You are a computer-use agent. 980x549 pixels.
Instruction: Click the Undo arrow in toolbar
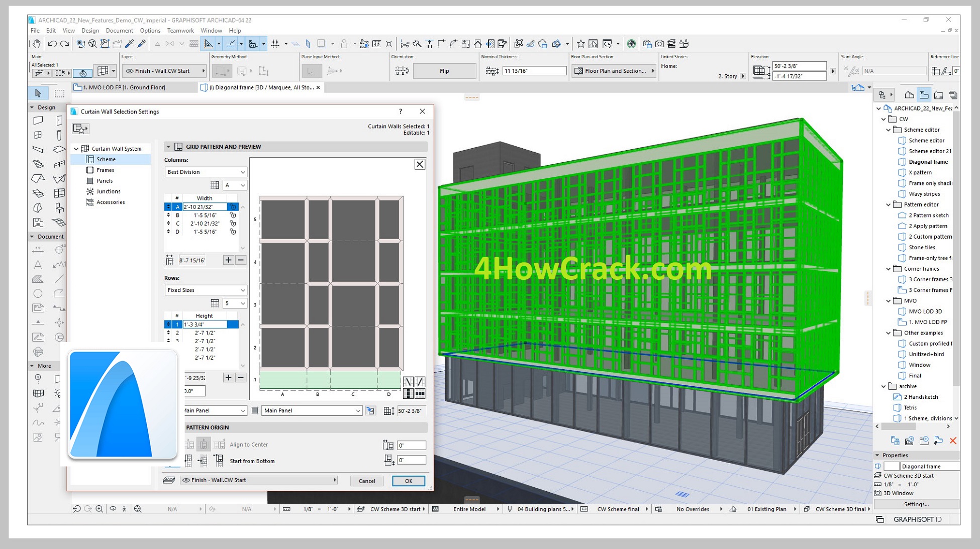tap(52, 44)
